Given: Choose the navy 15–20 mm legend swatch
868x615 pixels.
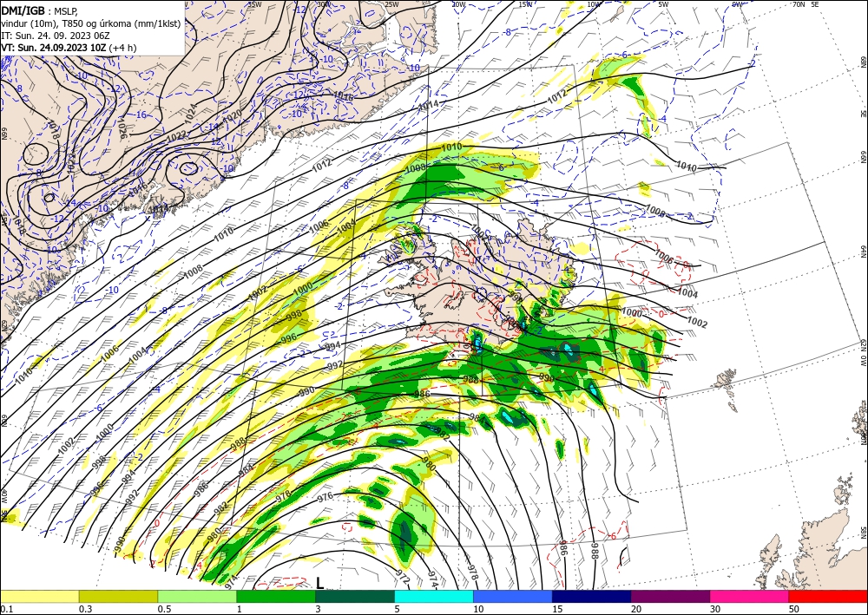Looking at the screenshot, I should coord(592,596).
